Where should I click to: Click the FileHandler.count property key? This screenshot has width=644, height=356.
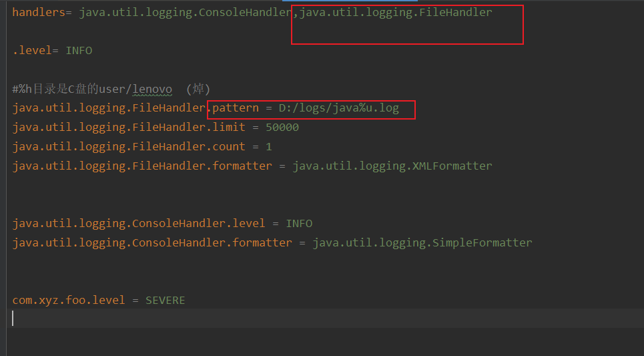tap(129, 147)
